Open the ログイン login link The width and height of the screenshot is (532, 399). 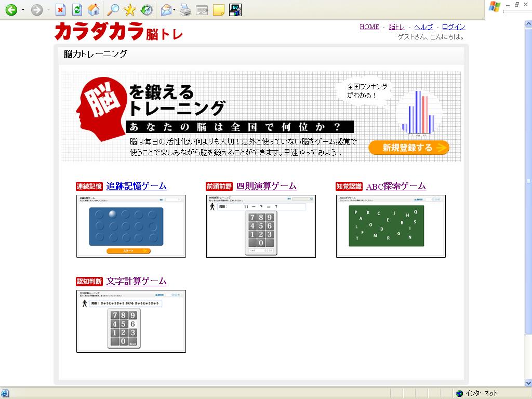click(453, 27)
